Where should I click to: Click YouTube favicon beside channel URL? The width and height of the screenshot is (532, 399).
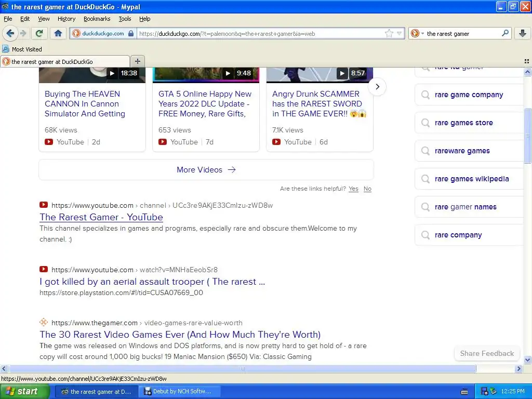[x=44, y=205]
